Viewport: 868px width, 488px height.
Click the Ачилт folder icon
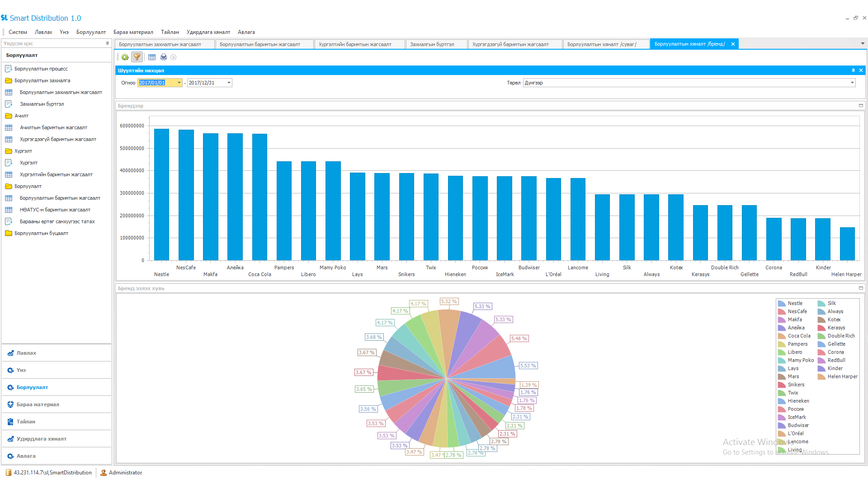9,116
